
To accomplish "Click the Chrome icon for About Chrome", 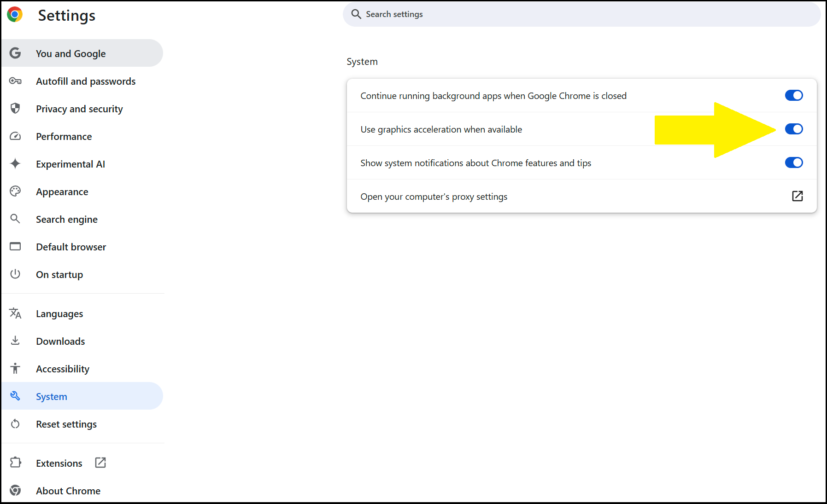I will (x=15, y=491).
